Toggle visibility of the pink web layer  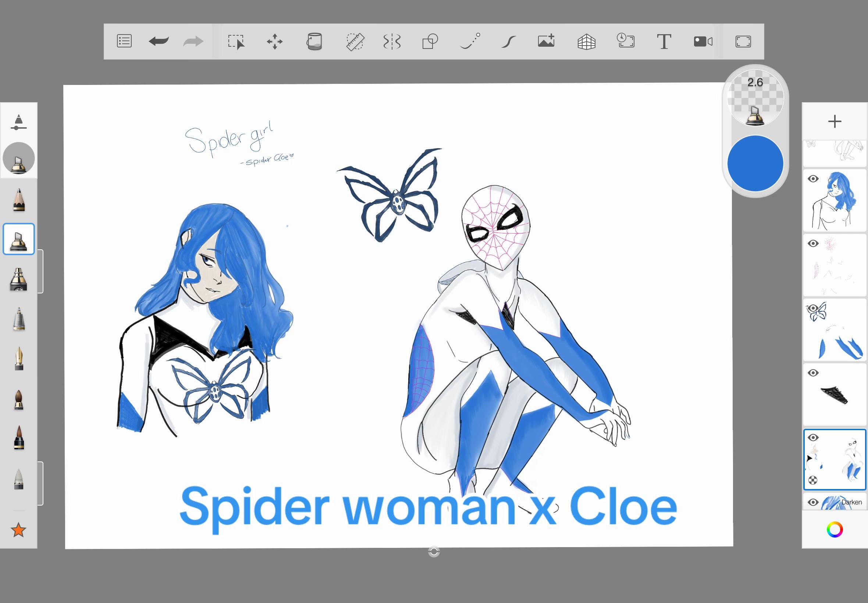click(x=813, y=243)
